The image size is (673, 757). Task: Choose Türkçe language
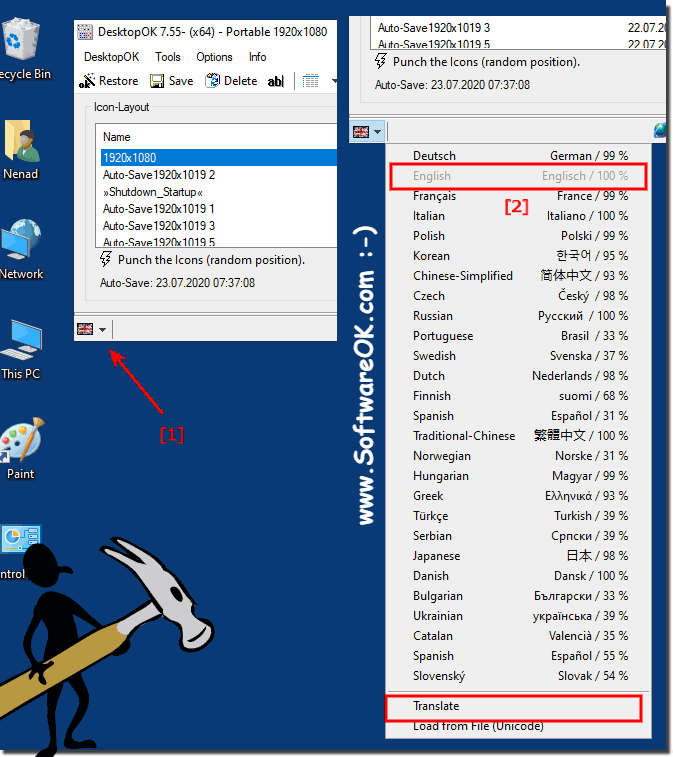(519, 516)
